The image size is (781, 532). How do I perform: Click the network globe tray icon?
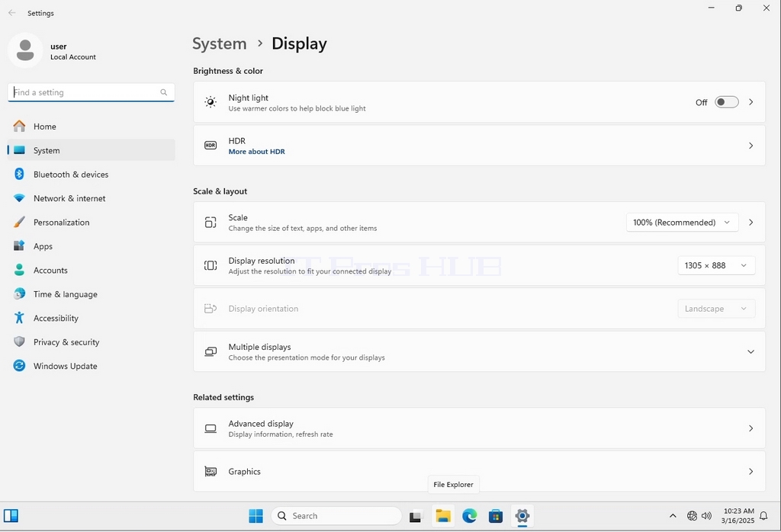point(692,516)
